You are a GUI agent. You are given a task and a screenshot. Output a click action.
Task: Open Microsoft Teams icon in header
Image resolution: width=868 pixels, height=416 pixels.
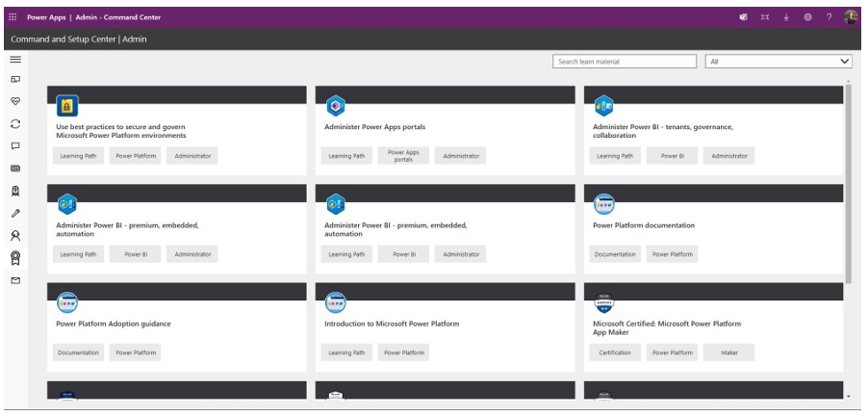coord(744,17)
